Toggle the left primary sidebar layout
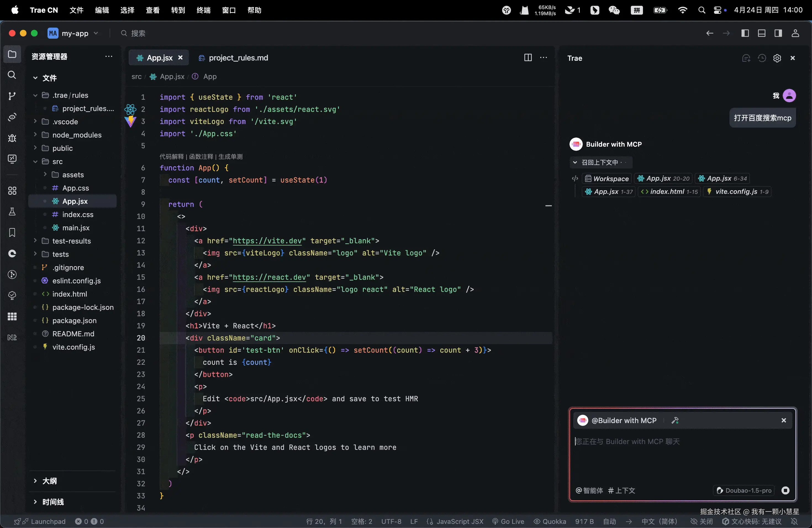The image size is (812, 528). coord(745,33)
